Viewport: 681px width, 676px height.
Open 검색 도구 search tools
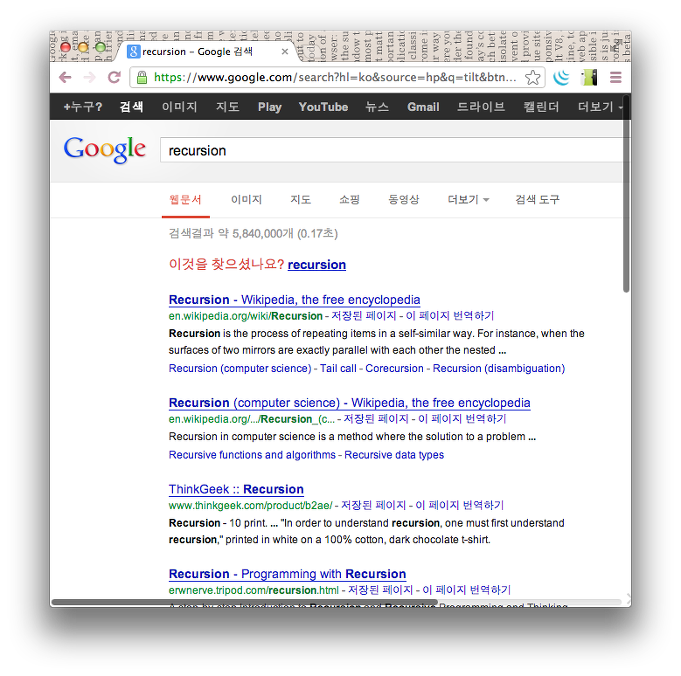(x=537, y=200)
